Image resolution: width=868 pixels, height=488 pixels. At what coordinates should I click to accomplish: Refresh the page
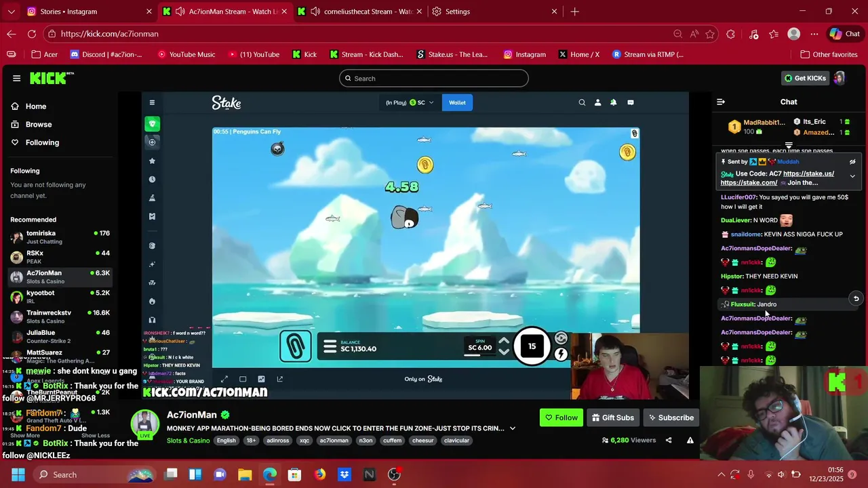[x=32, y=34]
